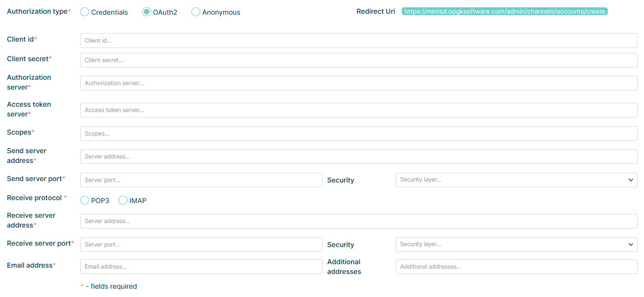Click the Access token server field

(x=359, y=110)
